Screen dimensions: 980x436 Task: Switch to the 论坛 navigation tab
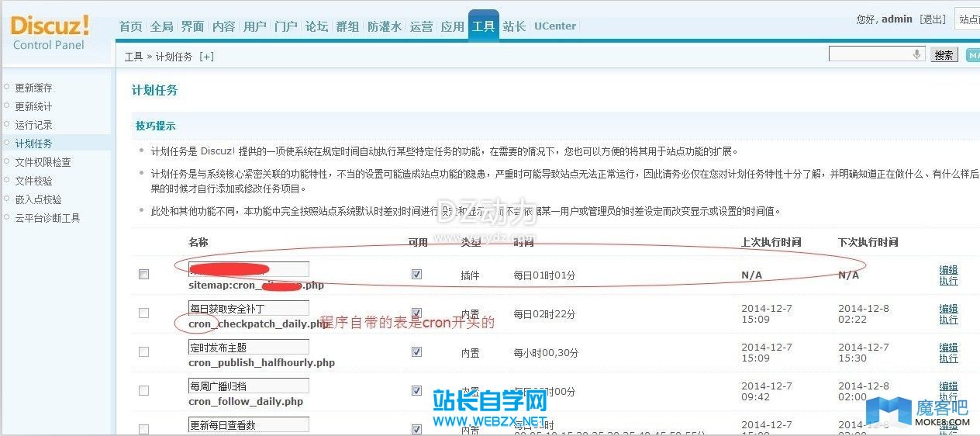point(316,26)
